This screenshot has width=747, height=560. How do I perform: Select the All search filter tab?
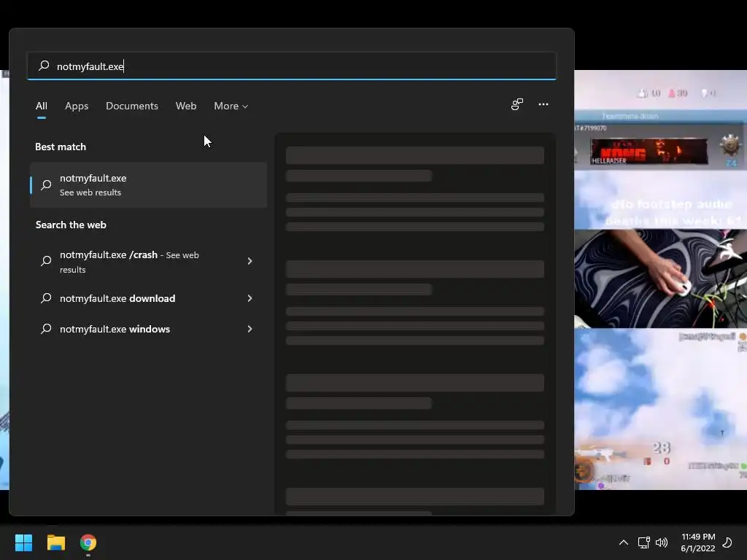(42, 106)
